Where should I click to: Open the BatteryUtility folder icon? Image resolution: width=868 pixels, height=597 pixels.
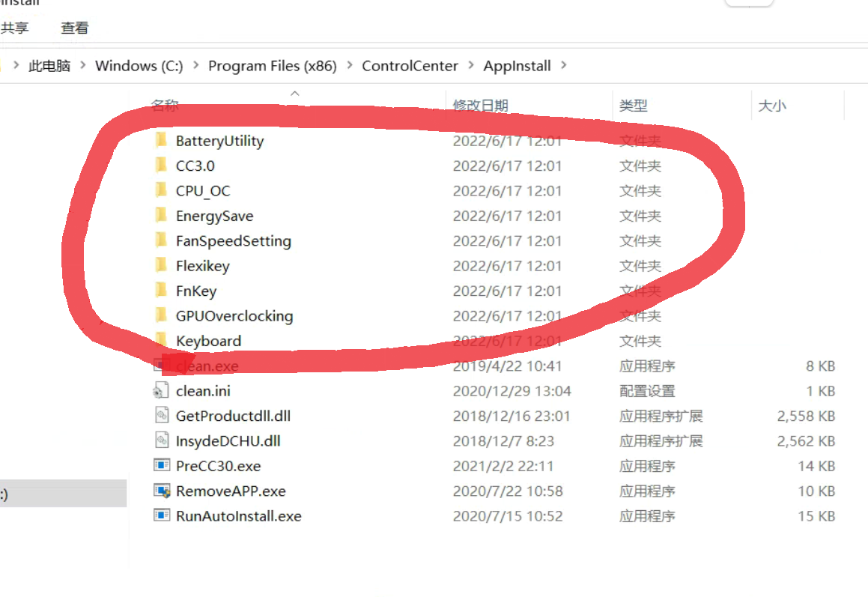tap(163, 140)
